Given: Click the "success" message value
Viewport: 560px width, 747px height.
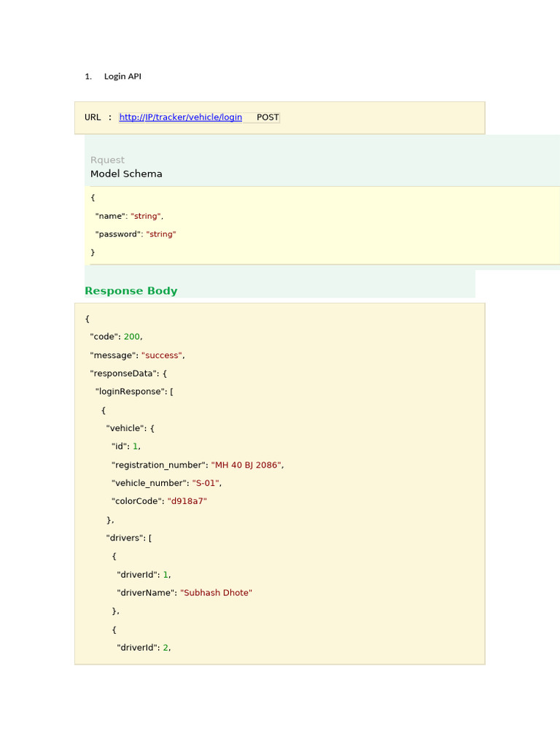Looking at the screenshot, I should point(161,355).
